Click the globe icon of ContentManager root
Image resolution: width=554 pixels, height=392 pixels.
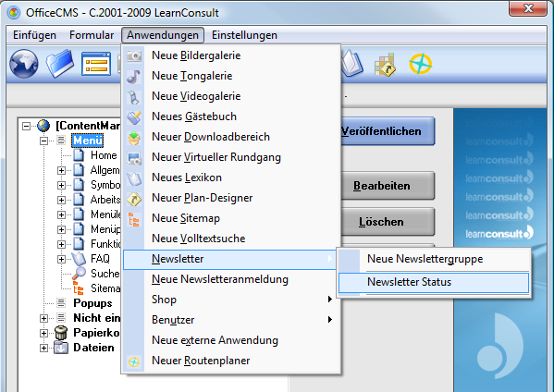(x=43, y=126)
